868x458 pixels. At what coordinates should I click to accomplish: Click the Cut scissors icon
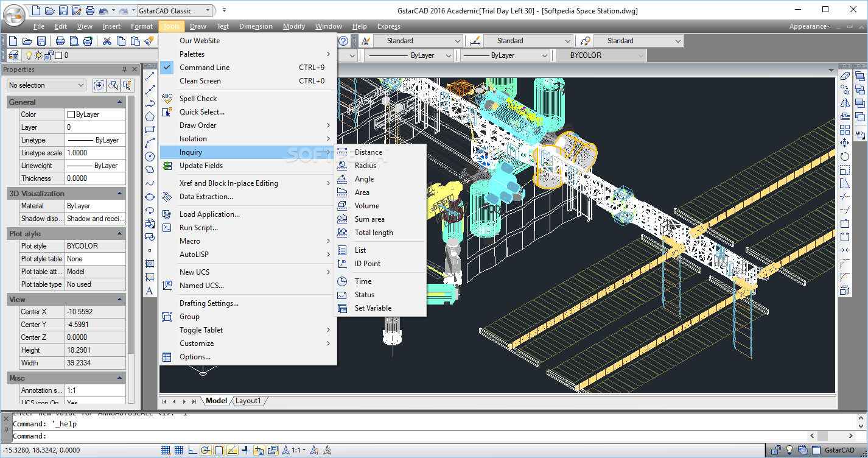tap(107, 41)
